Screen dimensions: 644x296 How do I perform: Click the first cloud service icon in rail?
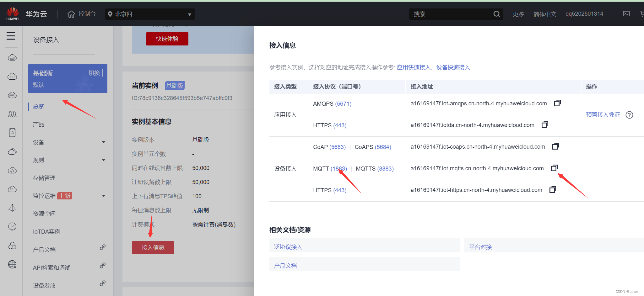pyautogui.click(x=12, y=57)
